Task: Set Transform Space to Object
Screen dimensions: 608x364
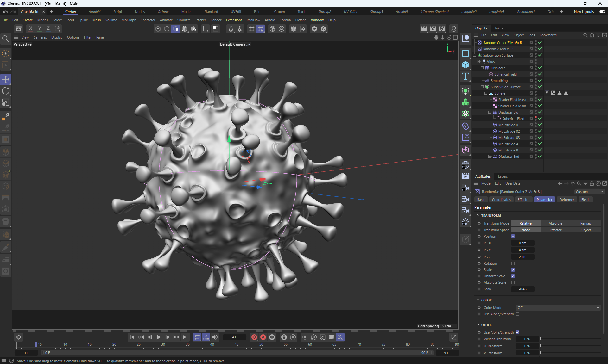Action: pos(586,230)
